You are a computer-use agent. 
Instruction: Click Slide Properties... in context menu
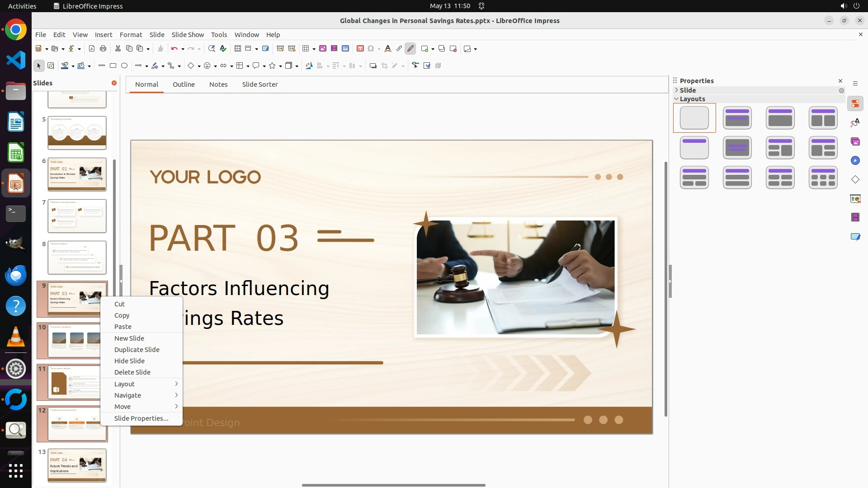141,418
